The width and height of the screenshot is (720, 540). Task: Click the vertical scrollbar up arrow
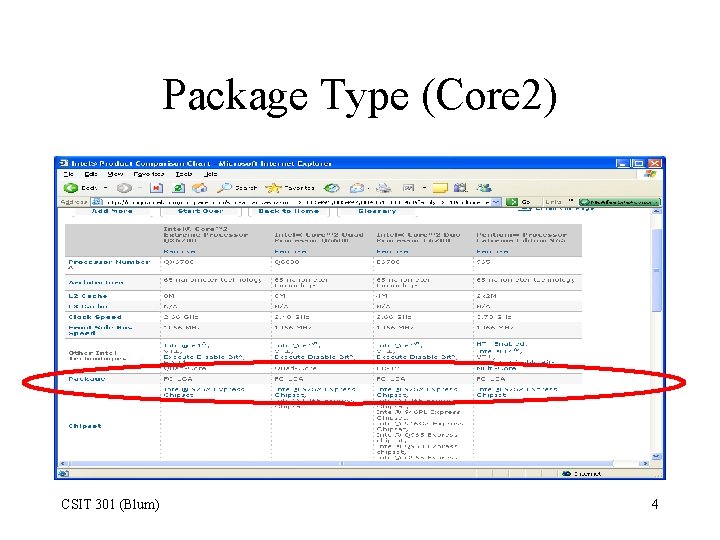(x=657, y=211)
